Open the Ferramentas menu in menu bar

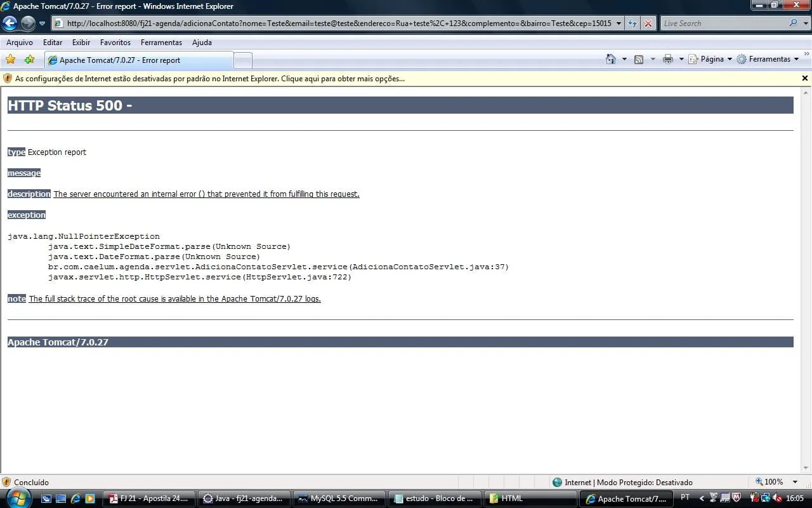tap(161, 43)
